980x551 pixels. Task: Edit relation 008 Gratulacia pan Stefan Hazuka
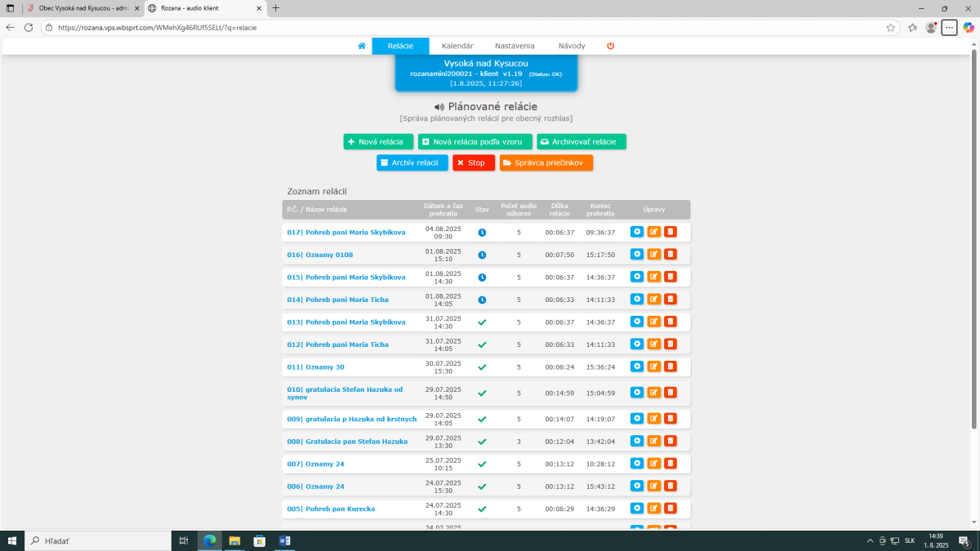[654, 441]
